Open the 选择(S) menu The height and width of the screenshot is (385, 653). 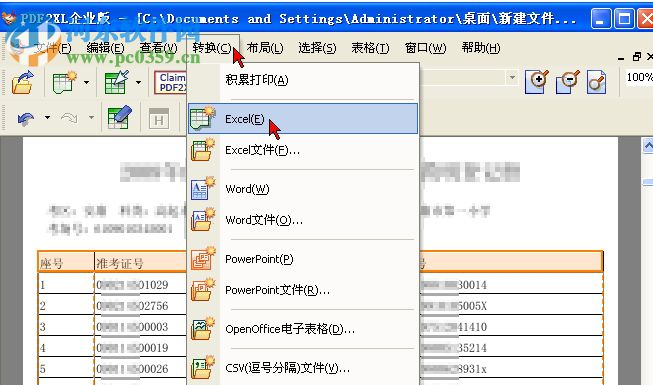point(317,48)
